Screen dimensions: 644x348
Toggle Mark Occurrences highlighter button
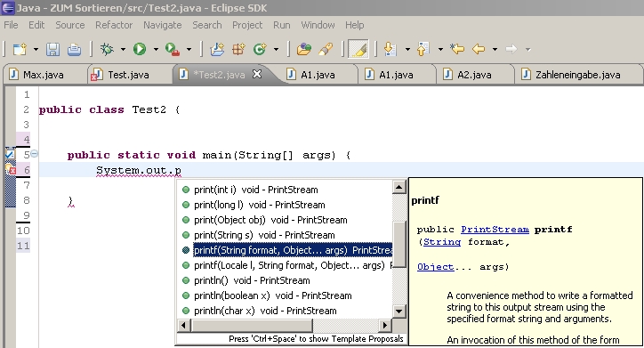pyautogui.click(x=358, y=49)
